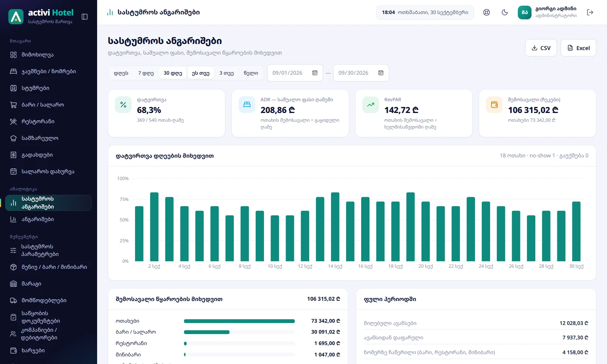Open სტუმრები in the sidebar
Image resolution: width=607 pixels, height=364 pixels.
49,88
